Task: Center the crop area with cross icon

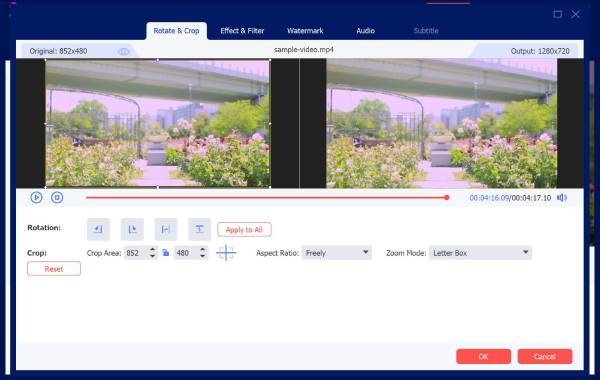Action: [x=226, y=253]
